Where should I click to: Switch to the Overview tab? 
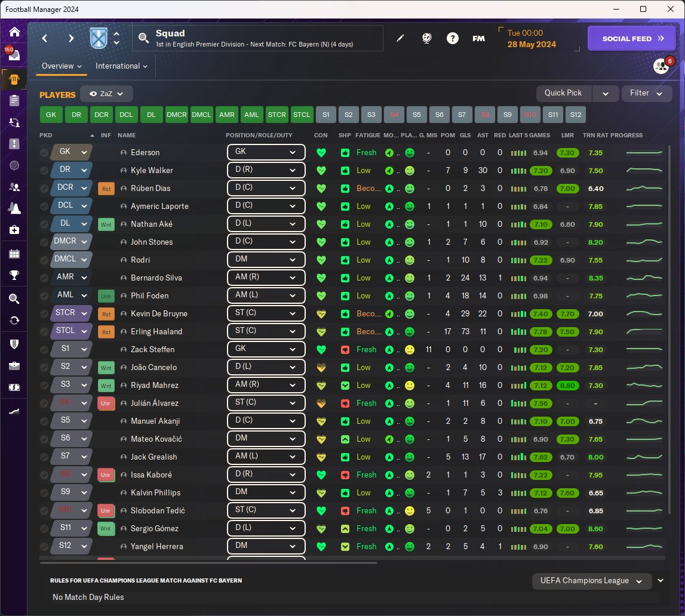[61, 66]
